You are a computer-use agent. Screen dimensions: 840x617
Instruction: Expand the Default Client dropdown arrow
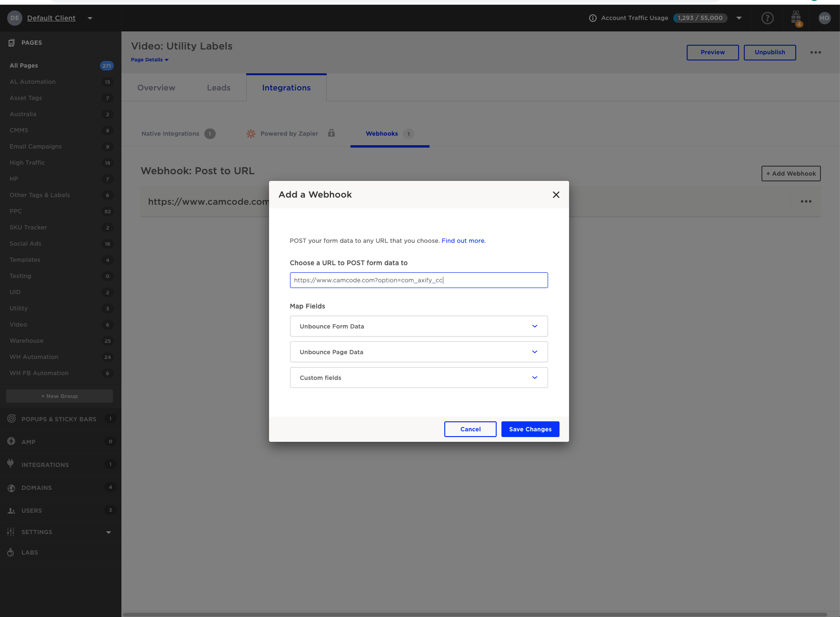(90, 18)
